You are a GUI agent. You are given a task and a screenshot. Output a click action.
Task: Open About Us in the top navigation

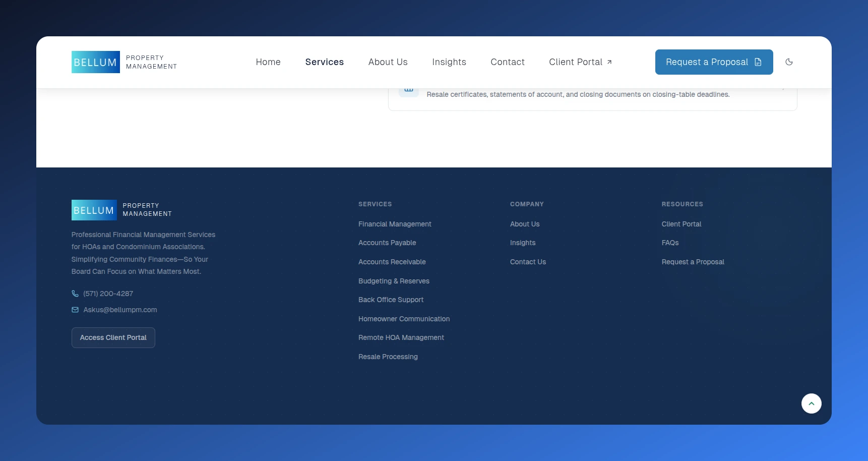pos(388,62)
